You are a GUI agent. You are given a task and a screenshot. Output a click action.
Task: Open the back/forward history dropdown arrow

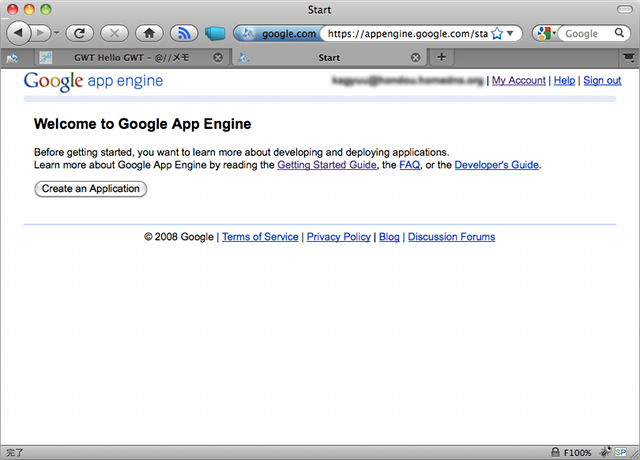56,33
